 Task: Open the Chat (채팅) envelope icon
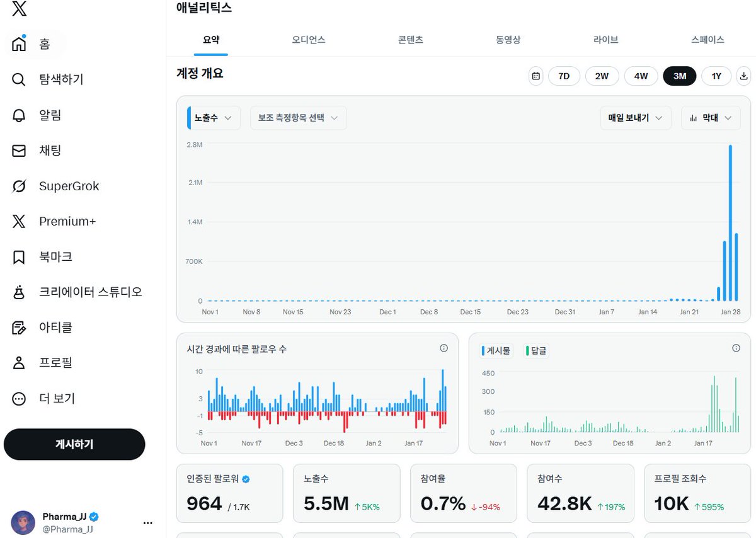19,151
